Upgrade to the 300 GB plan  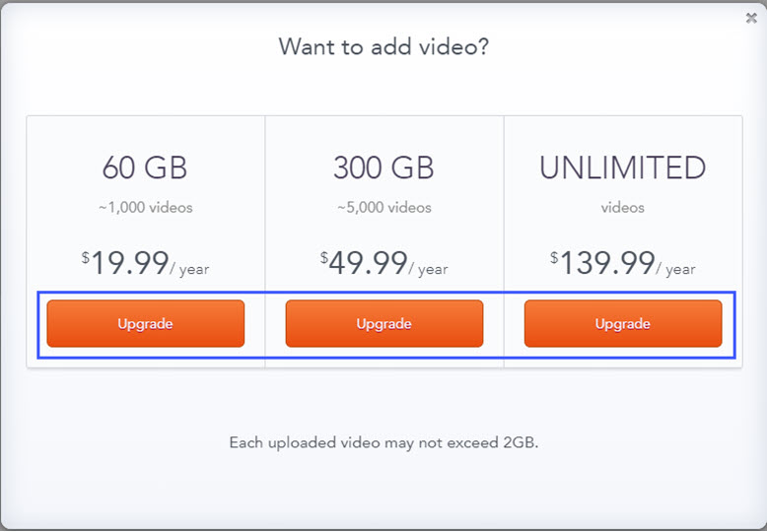tap(384, 324)
